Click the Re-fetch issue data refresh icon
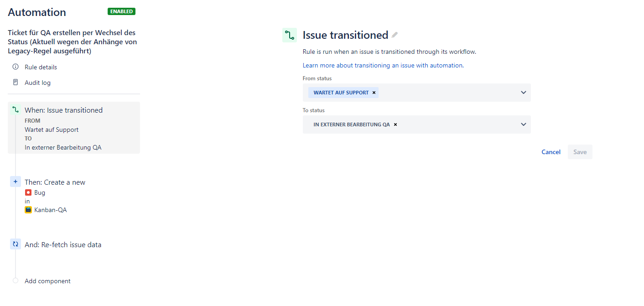644x306 pixels. [x=16, y=244]
